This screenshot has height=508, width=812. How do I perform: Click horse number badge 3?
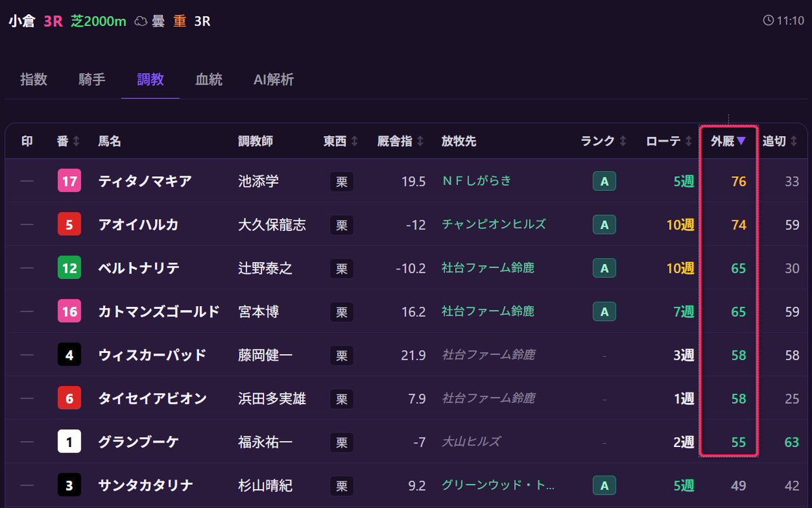[69, 485]
